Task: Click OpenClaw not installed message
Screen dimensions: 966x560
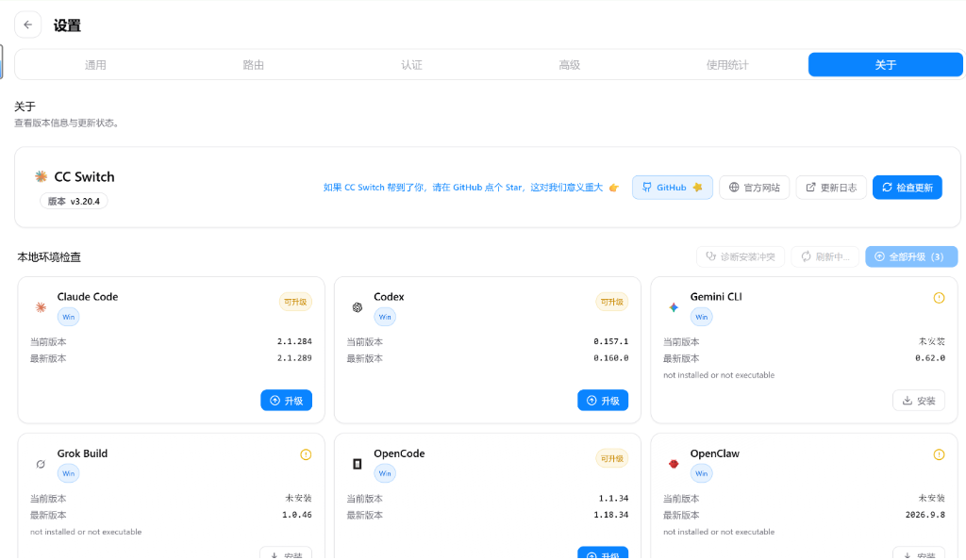Action: (x=719, y=533)
